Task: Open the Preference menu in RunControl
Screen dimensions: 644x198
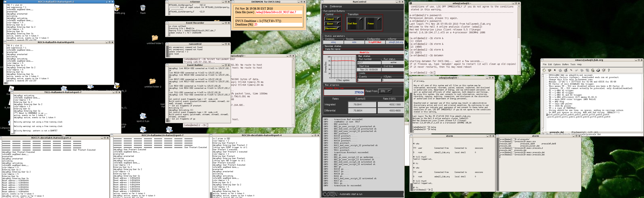Action: (335, 7)
